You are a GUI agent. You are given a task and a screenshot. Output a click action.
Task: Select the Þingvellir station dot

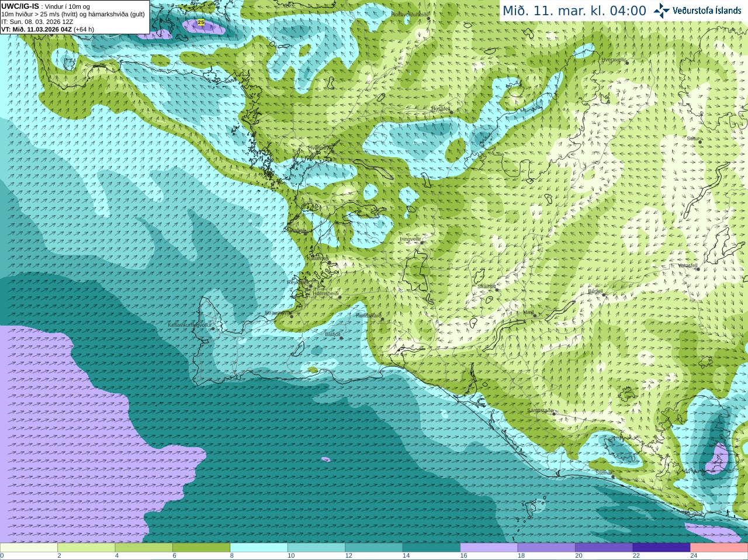point(422,242)
